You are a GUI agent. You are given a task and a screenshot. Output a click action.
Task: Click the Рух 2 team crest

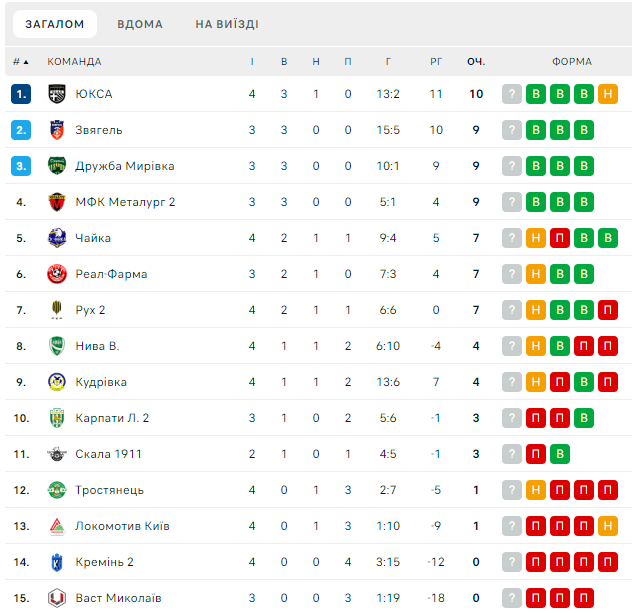(56, 310)
